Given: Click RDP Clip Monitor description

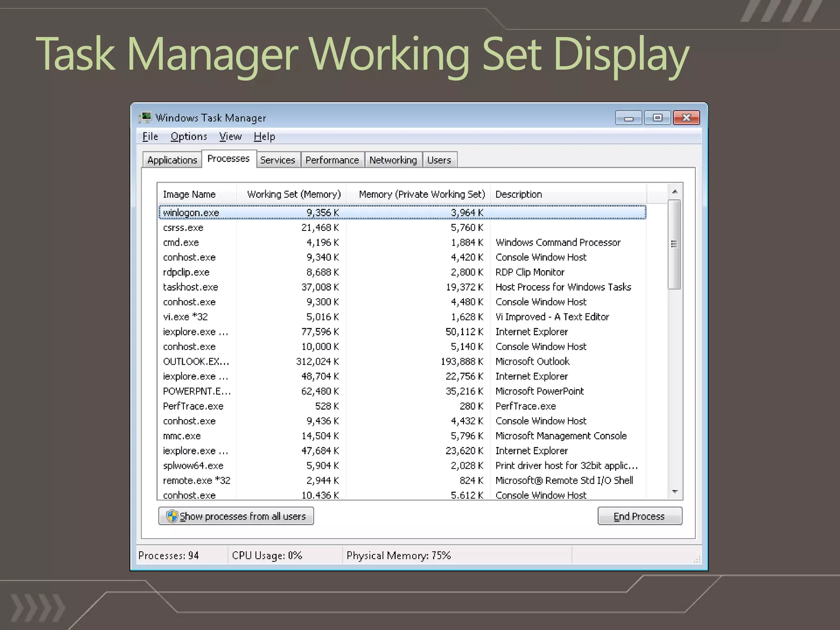Looking at the screenshot, I should 530,272.
